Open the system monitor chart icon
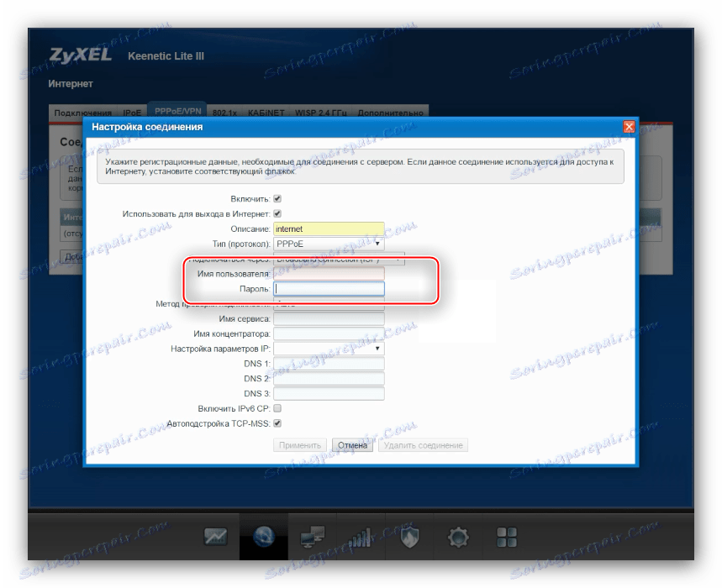This screenshot has width=722, height=588. pyautogui.click(x=215, y=537)
